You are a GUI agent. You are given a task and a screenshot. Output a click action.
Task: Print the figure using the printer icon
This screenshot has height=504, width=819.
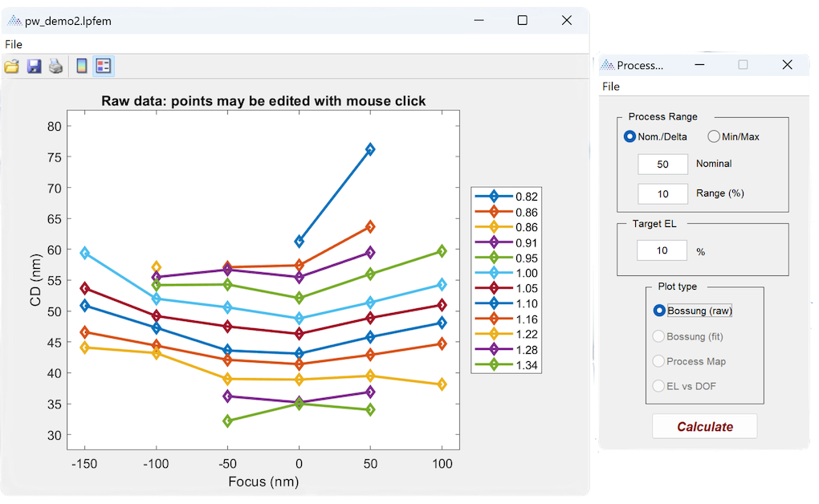[56, 67]
